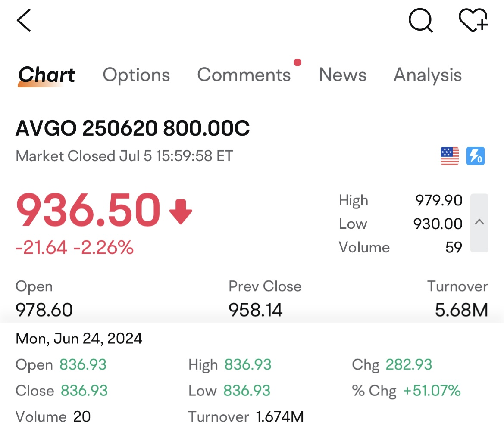Tap the Mon, Jun 24, 2024 date
504x432 pixels.
79,338
